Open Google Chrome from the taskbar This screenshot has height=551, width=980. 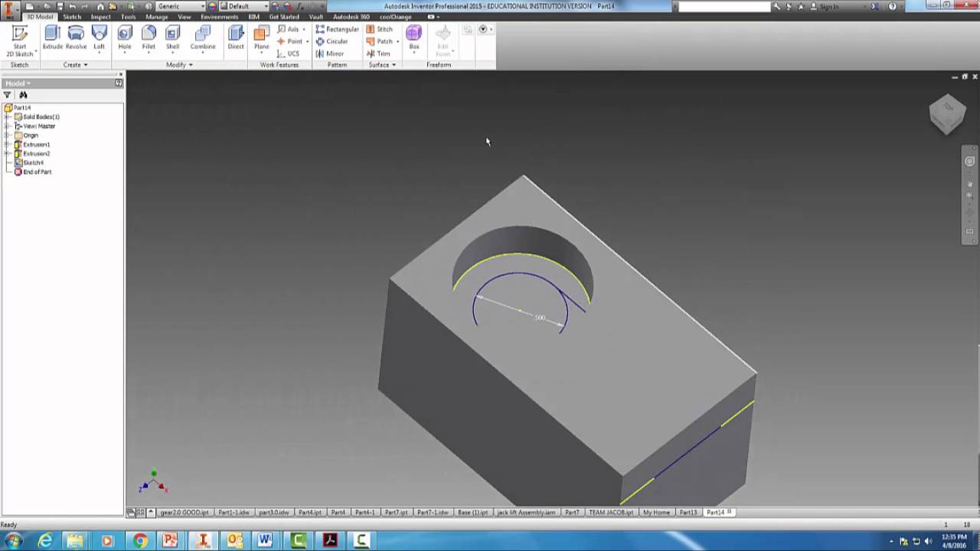click(x=139, y=541)
